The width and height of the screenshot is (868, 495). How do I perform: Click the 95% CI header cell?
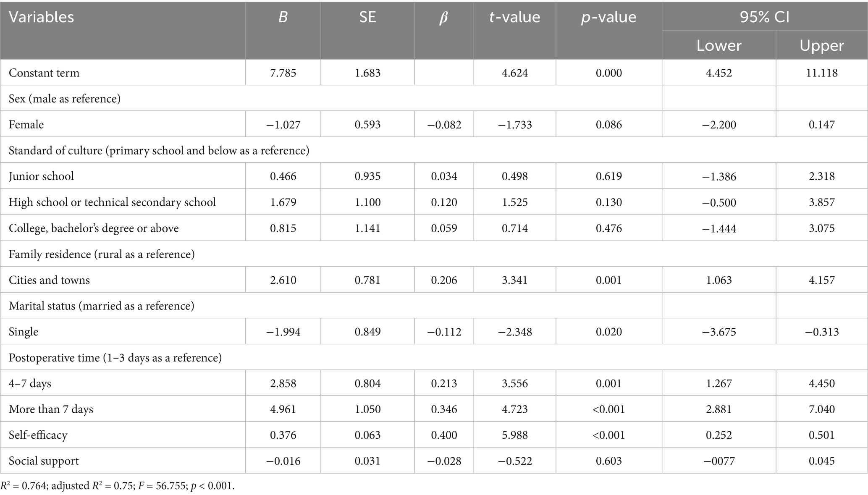(x=764, y=17)
